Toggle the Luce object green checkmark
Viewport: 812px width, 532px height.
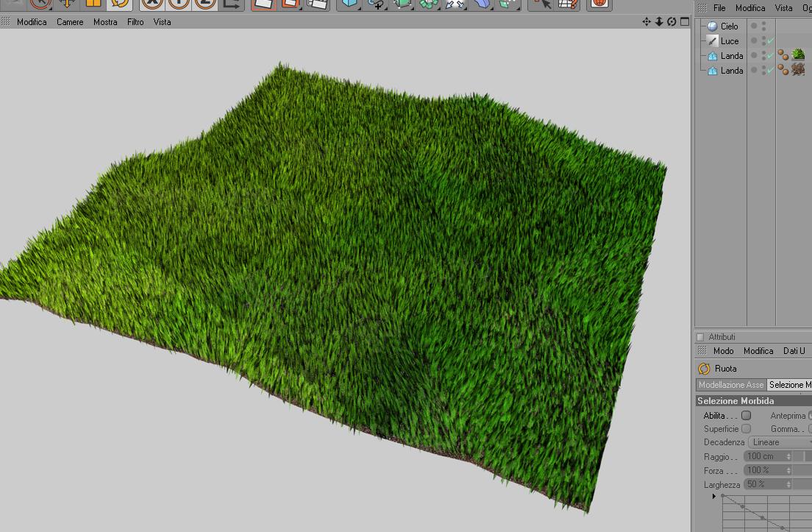click(771, 41)
